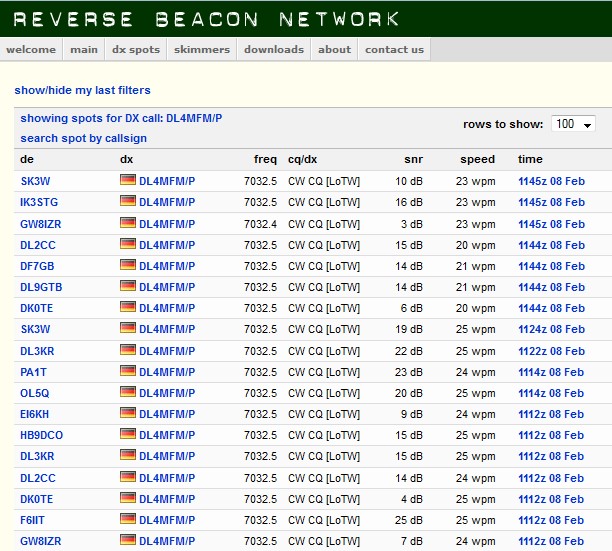This screenshot has height=551, width=612.
Task: Click spotter callsign GW8IZR link at 1145z
Action: [41, 224]
